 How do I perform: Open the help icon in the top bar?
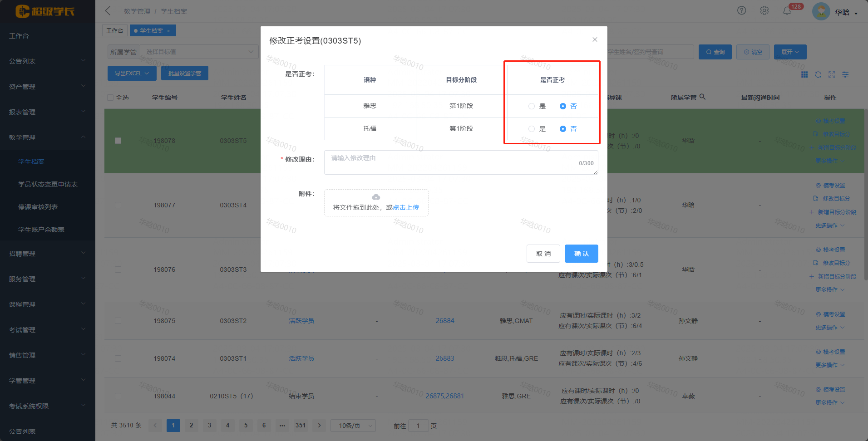point(741,10)
